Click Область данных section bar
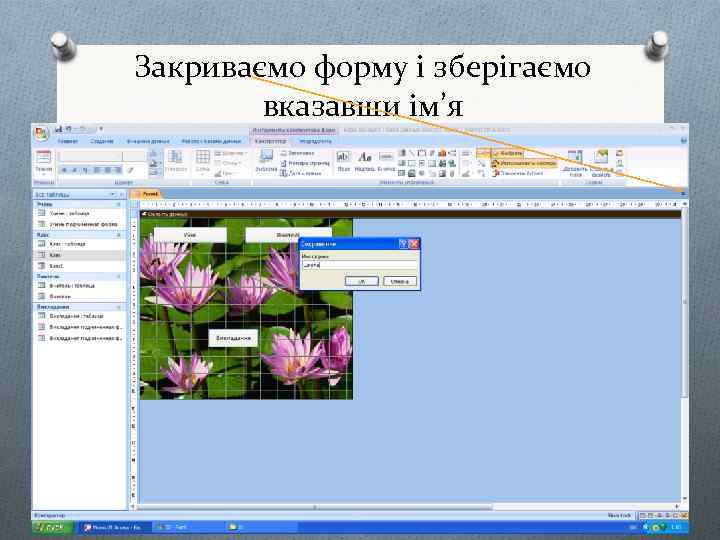 tap(410, 214)
